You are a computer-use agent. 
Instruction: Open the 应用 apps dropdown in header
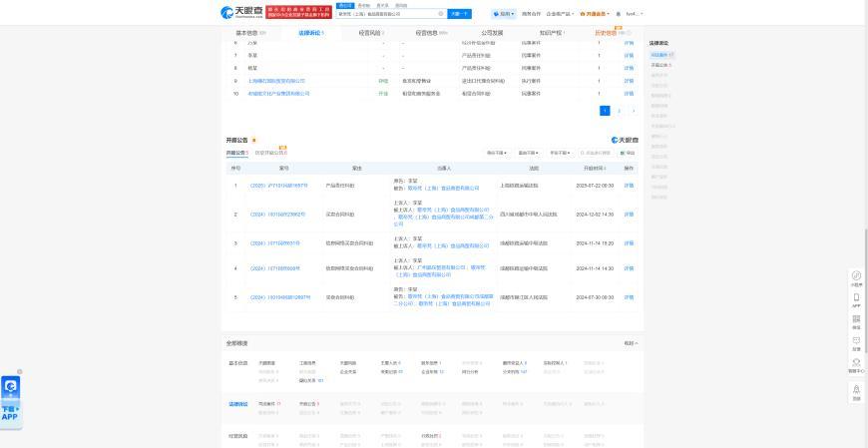504,14
